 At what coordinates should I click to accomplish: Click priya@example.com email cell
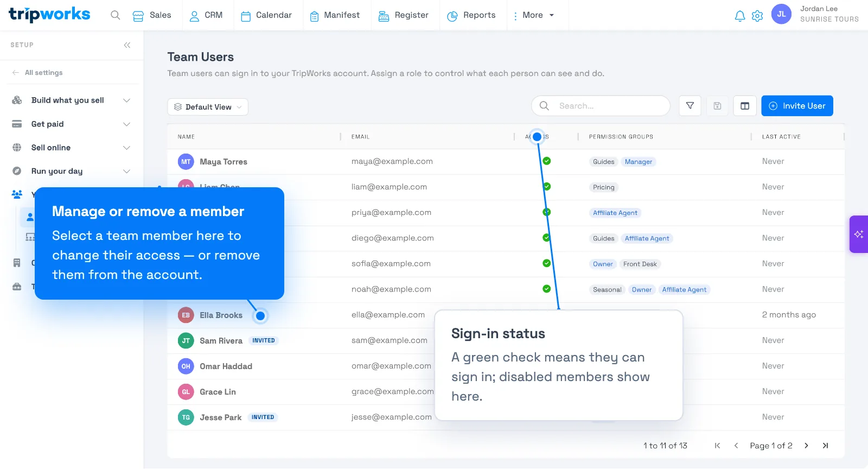point(391,213)
